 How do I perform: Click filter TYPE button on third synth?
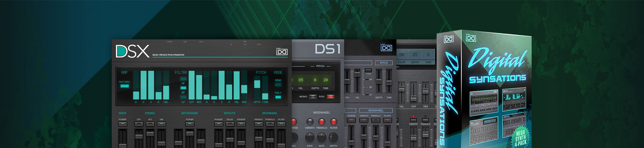click(x=368, y=70)
